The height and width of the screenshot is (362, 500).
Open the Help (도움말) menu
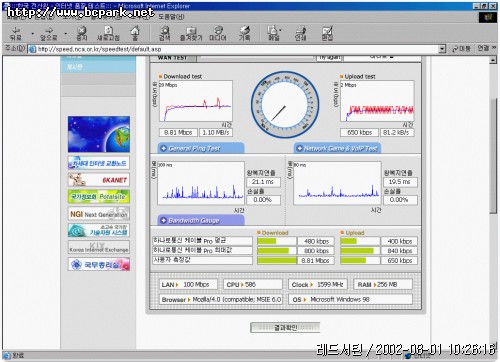pyautogui.click(x=171, y=17)
